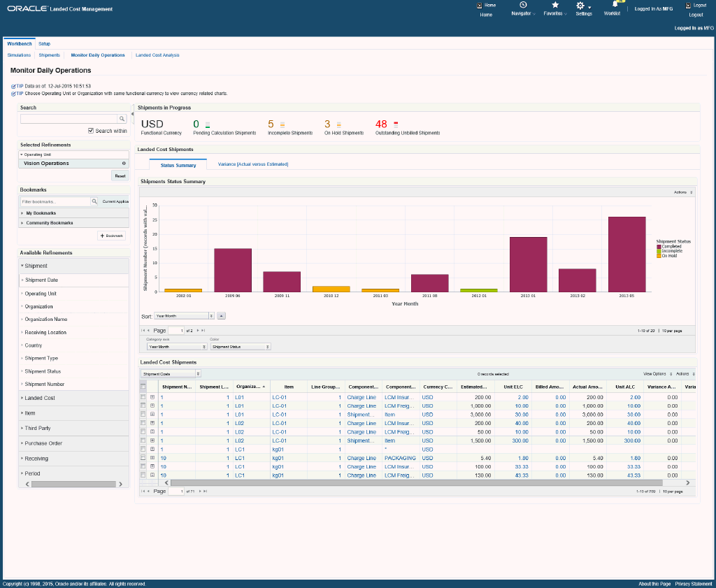716x588 pixels.
Task: Switch to the Setup tab
Action: [x=44, y=44]
